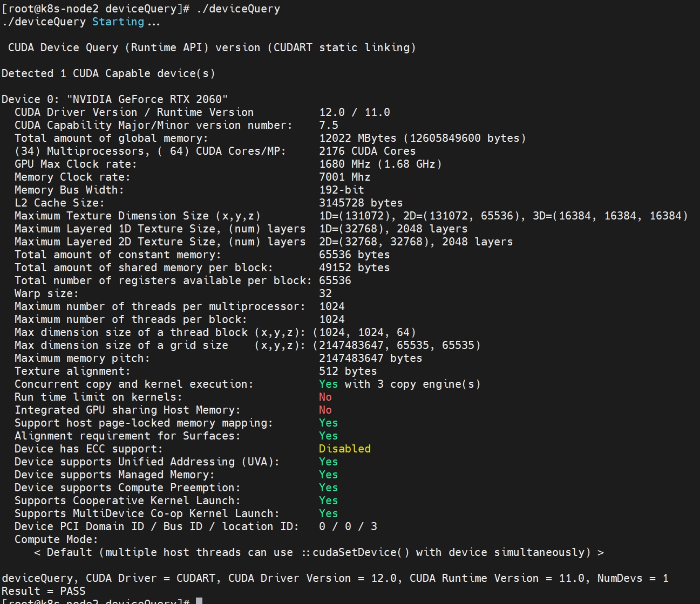Click the 'Compute Mode:' label
This screenshot has height=604, width=700.
point(56,539)
